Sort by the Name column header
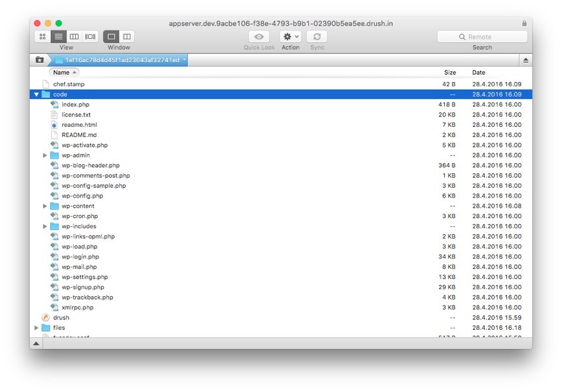 coord(64,72)
